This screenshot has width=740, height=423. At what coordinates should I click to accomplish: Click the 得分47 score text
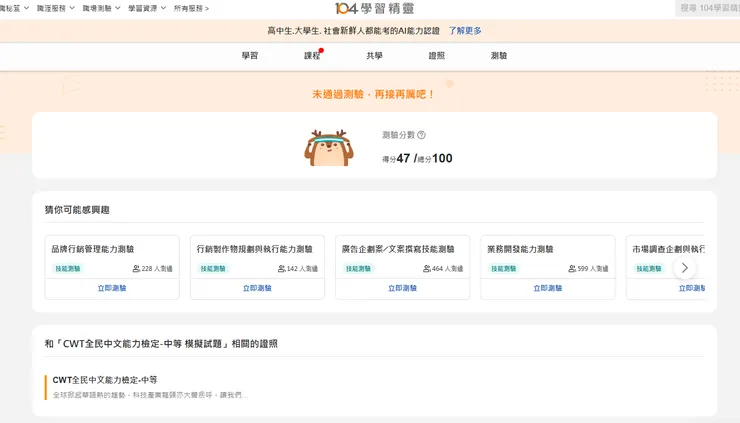click(396, 158)
